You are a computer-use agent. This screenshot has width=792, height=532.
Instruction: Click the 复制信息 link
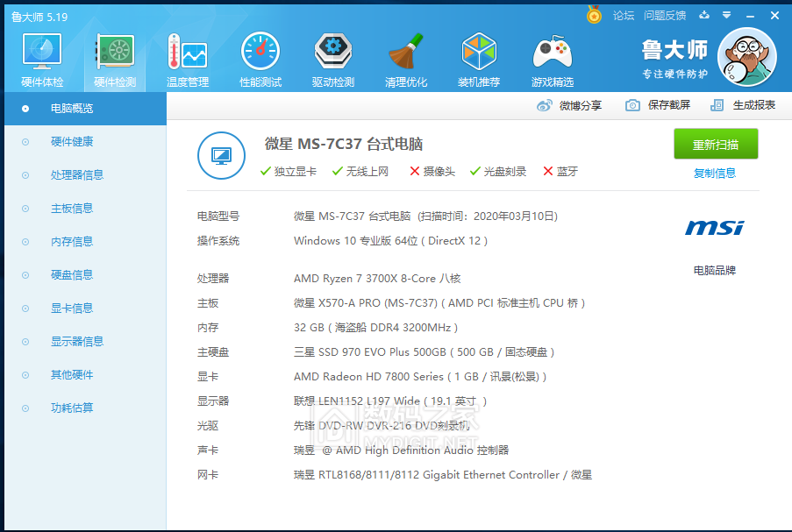pos(715,174)
